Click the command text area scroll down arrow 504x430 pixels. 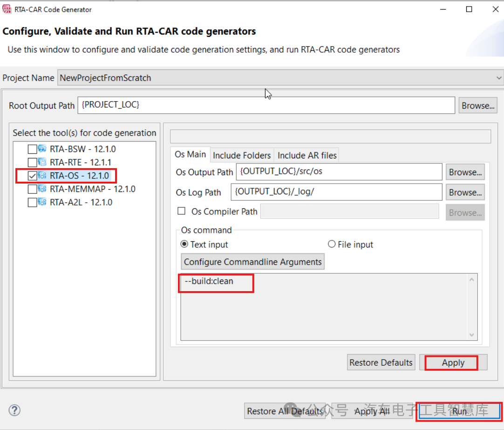point(471,334)
